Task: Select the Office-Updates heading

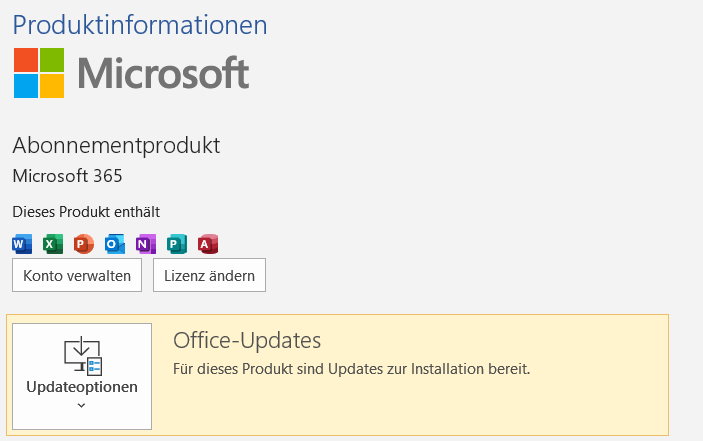Action: point(246,340)
